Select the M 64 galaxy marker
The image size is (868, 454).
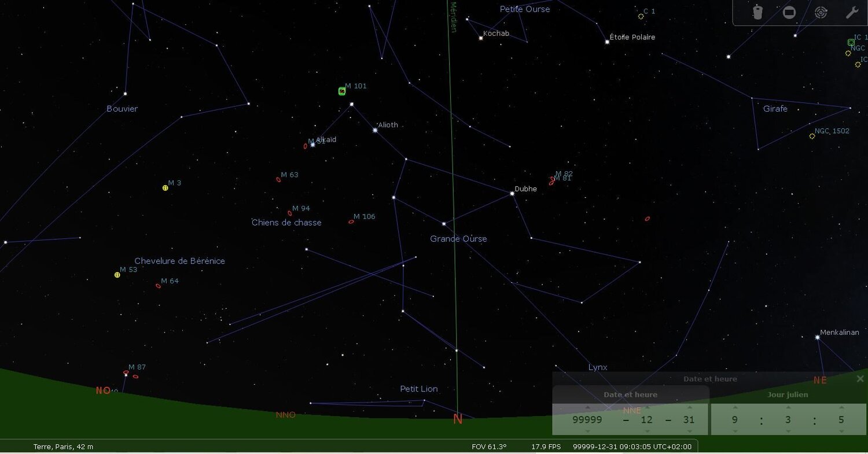click(x=158, y=286)
